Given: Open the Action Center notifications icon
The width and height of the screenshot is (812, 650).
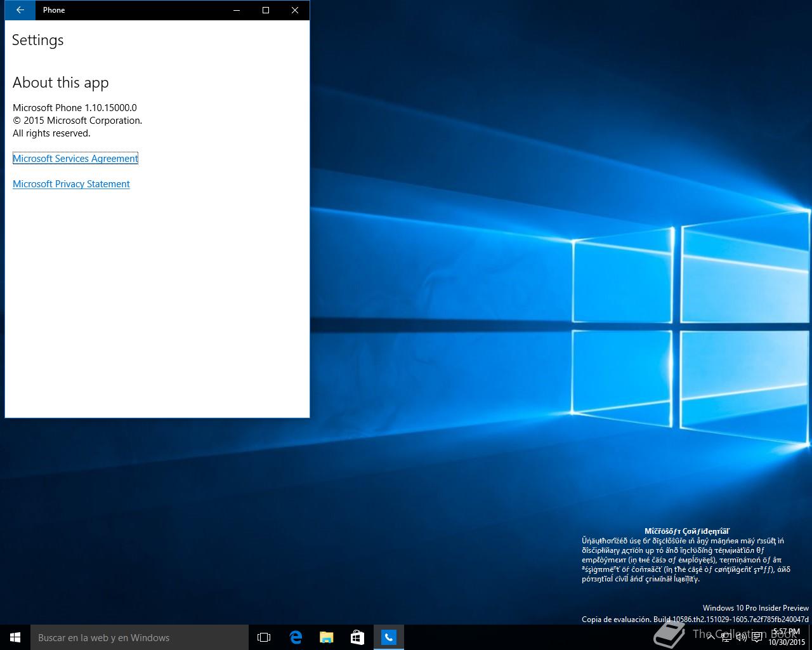Looking at the screenshot, I should [757, 637].
